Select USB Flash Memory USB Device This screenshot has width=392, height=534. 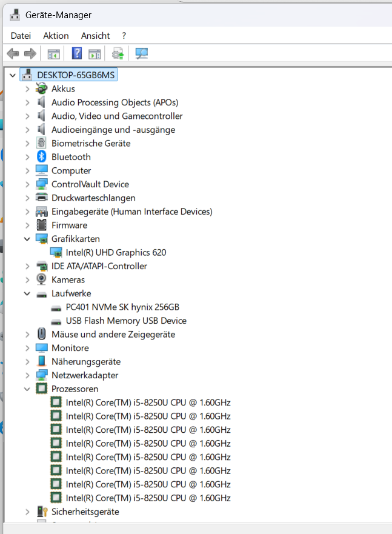click(126, 321)
